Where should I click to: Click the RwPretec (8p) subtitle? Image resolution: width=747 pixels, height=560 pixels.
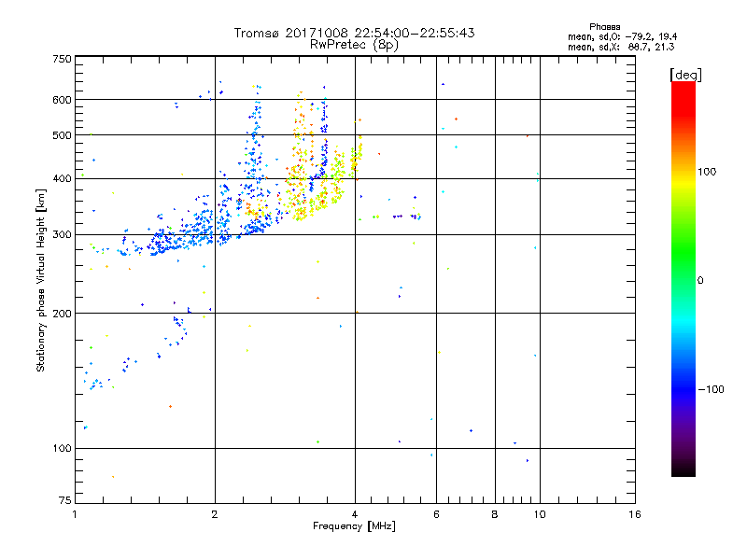click(354, 44)
